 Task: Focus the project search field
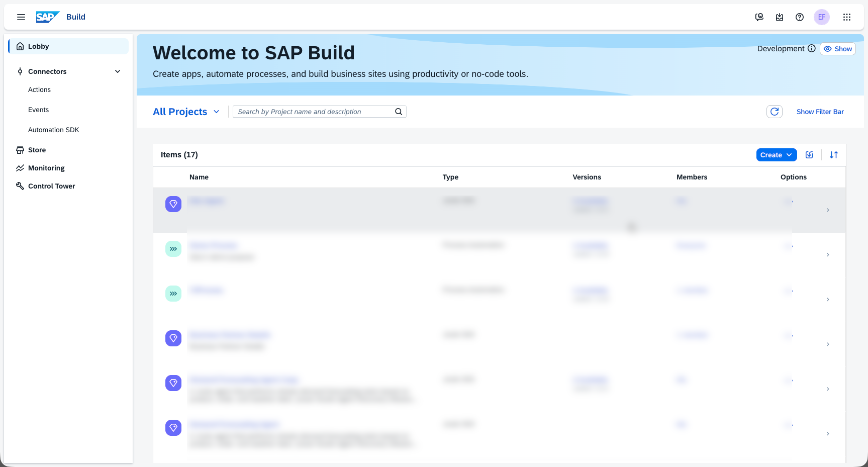click(320, 112)
